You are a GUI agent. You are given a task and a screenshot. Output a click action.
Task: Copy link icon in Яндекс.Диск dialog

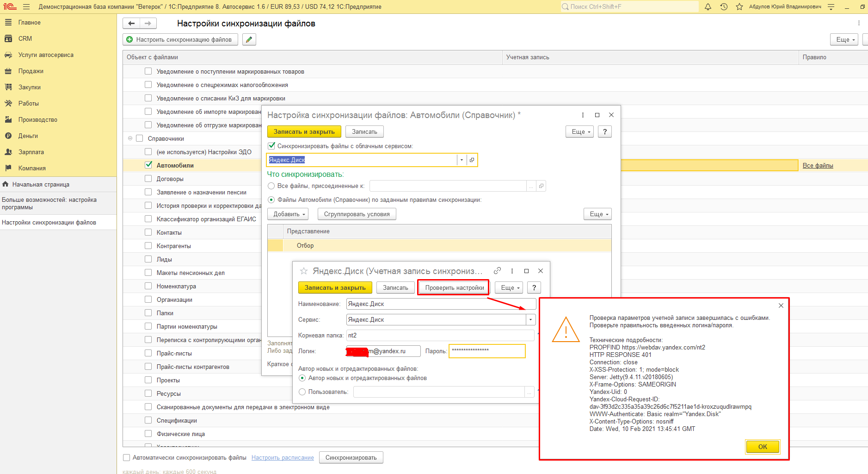pyautogui.click(x=498, y=271)
